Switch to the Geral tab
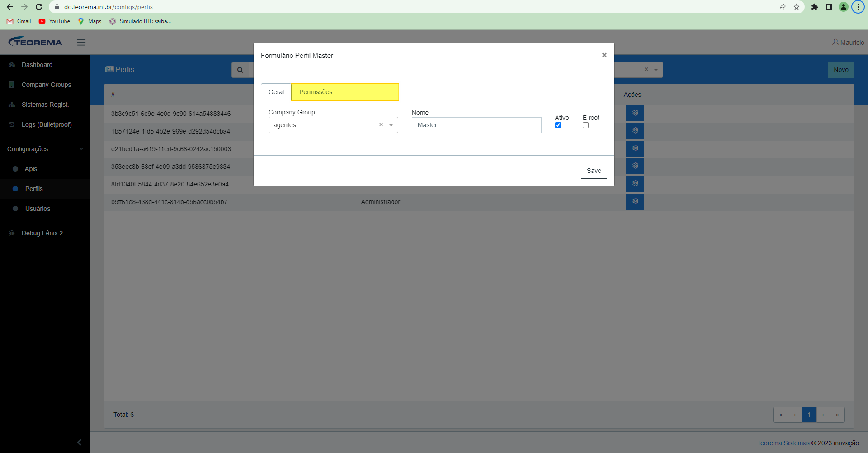 click(276, 92)
